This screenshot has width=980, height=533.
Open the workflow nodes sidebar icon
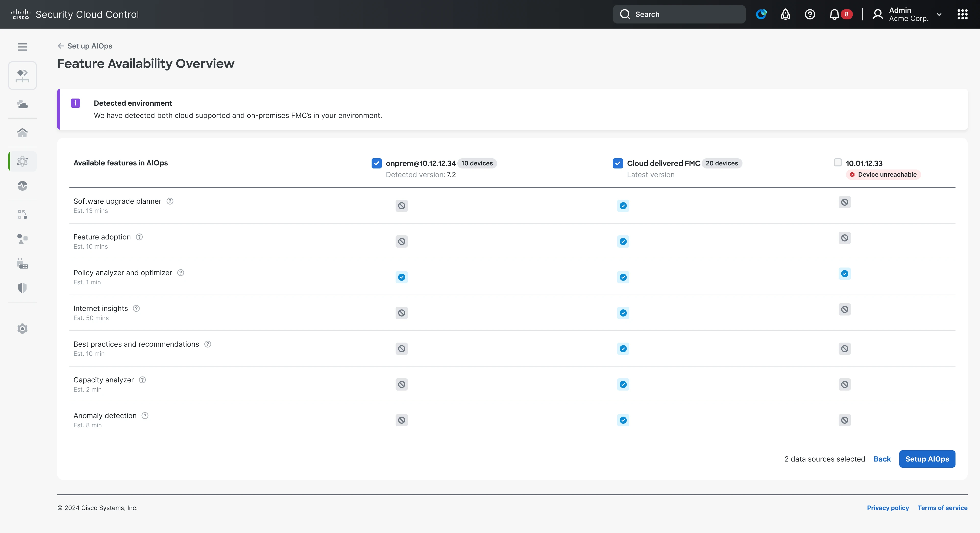(x=22, y=215)
